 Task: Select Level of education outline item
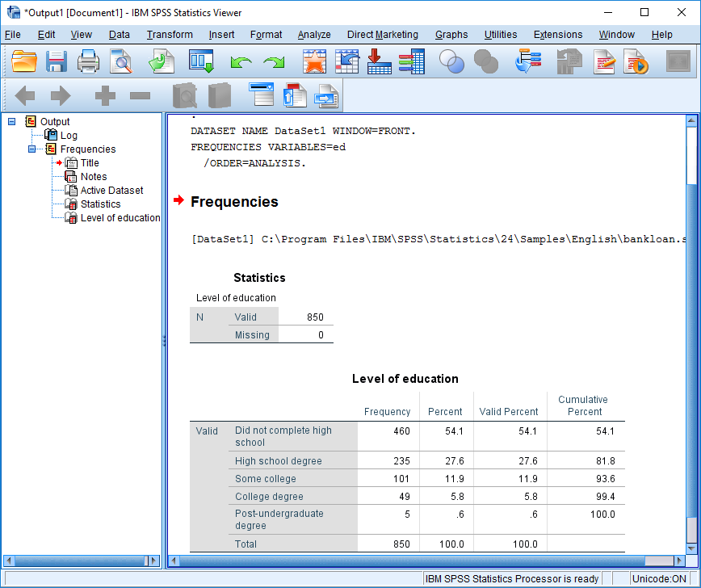120,218
